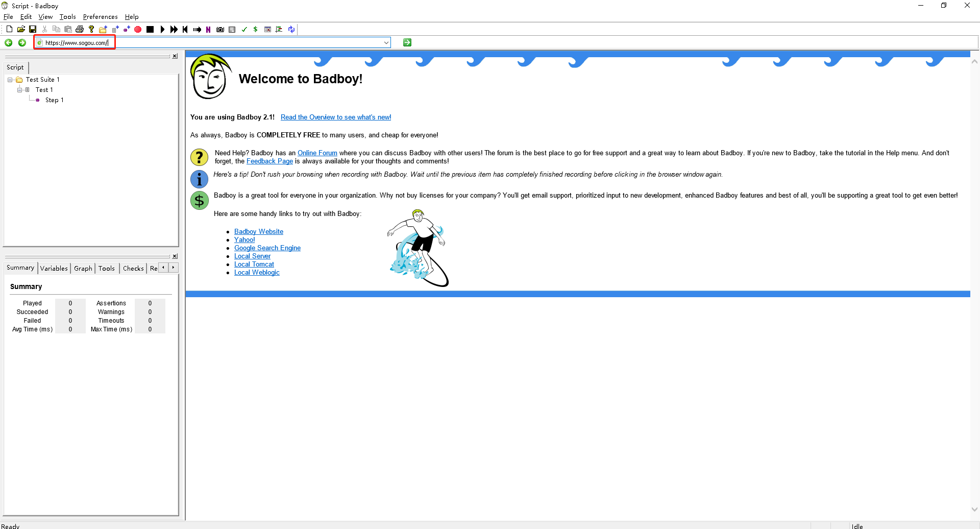
Task: Open the Help menu
Action: click(x=132, y=17)
